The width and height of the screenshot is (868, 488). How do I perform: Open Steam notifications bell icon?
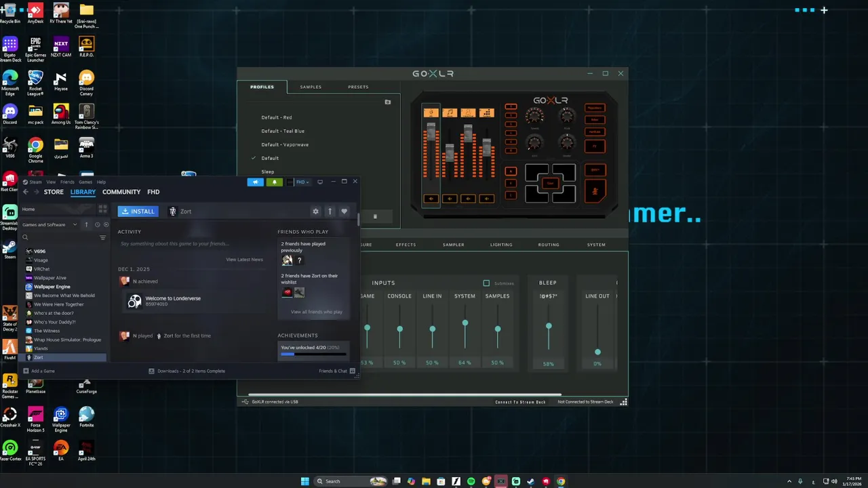pyautogui.click(x=275, y=182)
